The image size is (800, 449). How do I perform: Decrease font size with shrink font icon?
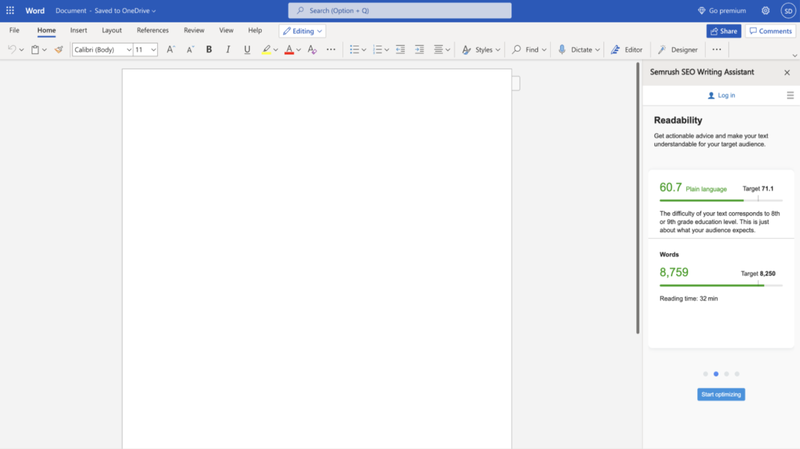point(190,49)
